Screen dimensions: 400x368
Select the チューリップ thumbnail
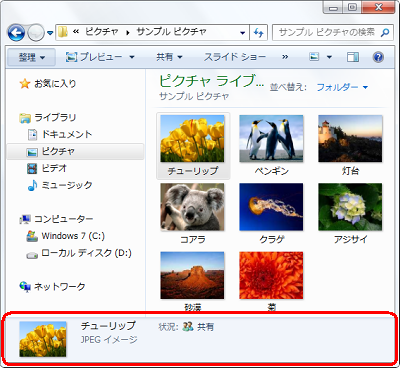point(192,139)
